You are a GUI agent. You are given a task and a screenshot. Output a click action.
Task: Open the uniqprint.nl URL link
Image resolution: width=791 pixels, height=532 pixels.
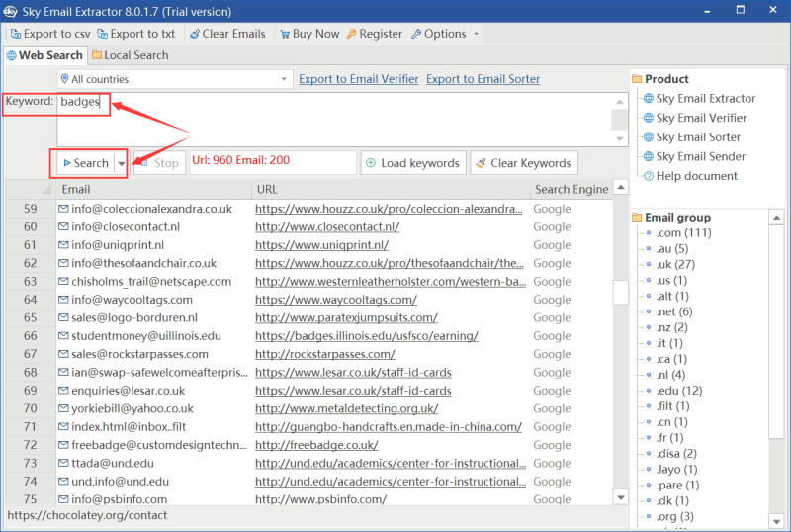(321, 245)
